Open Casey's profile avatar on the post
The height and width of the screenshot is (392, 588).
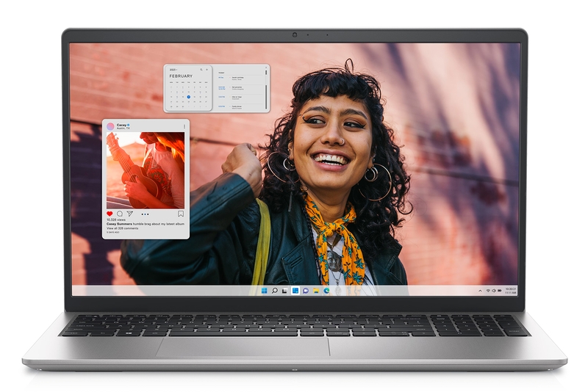(110, 126)
